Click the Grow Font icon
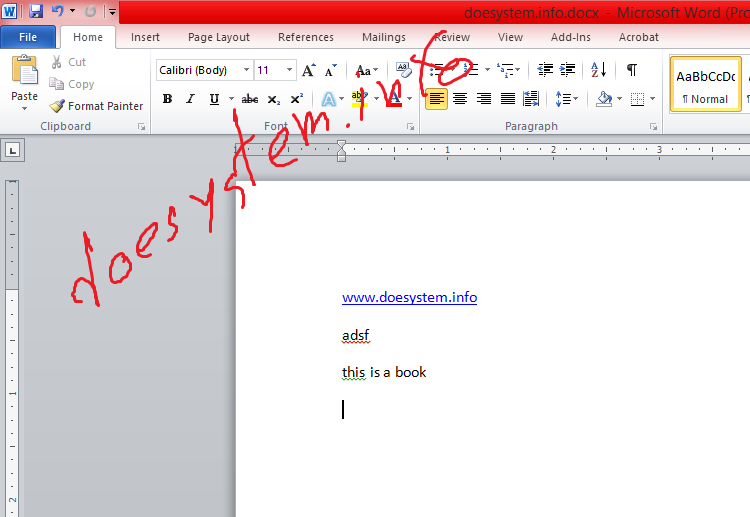Image resolution: width=750 pixels, height=517 pixels. point(309,70)
